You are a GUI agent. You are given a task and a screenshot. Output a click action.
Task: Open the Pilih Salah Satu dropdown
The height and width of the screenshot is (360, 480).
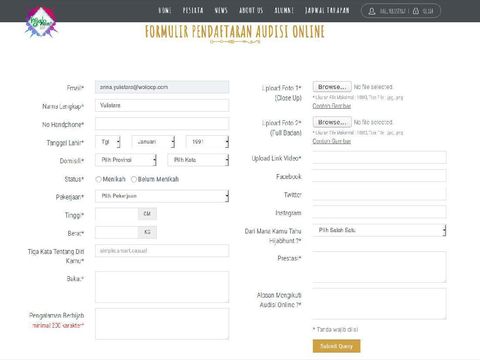(x=379, y=230)
